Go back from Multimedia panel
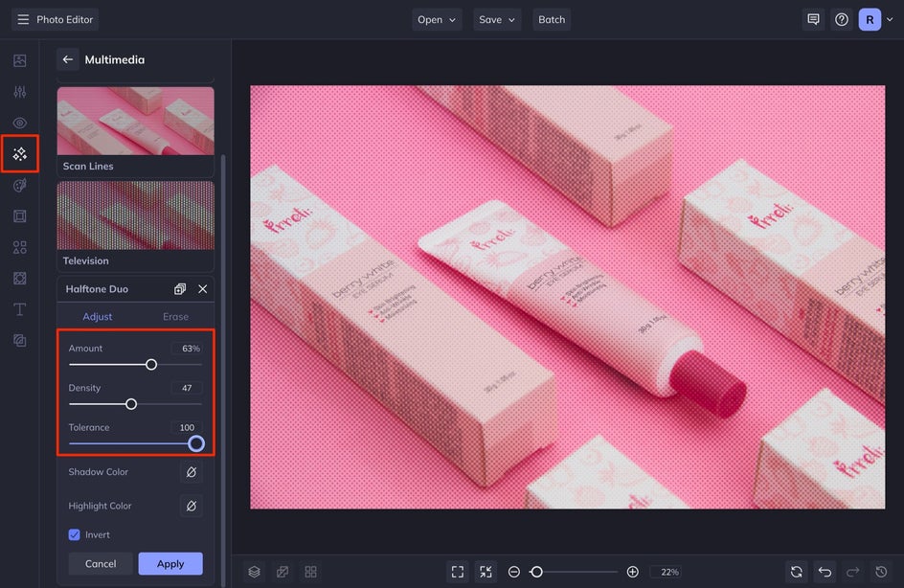The image size is (904, 588). coord(67,59)
